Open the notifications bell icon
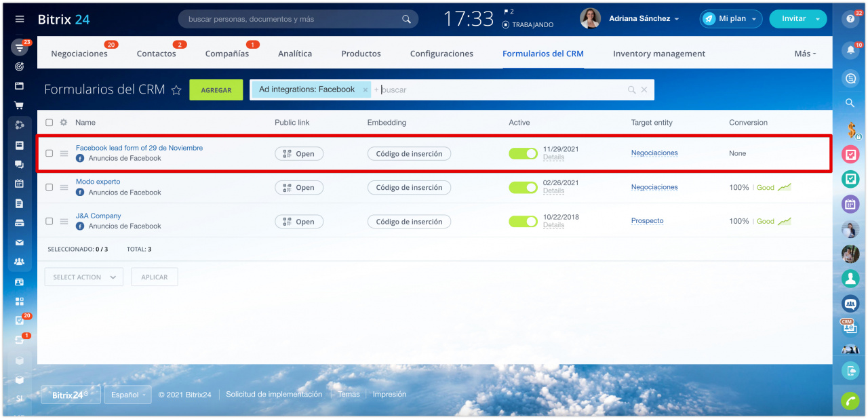 coord(850,50)
